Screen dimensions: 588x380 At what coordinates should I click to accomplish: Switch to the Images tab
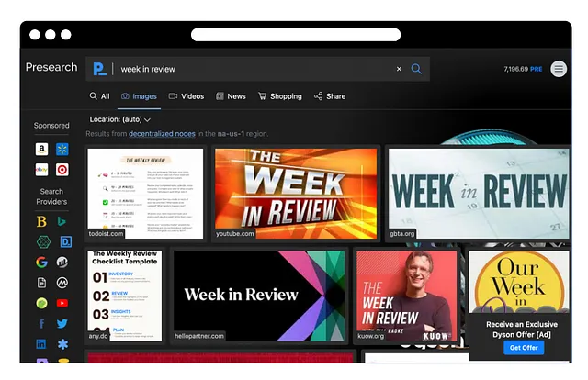[x=139, y=96]
